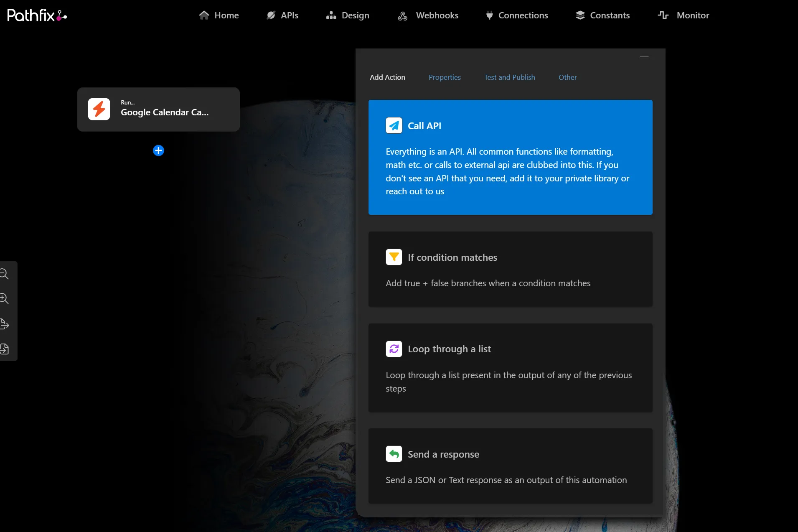Open the Connections section
Screen dimensions: 798x532
[x=517, y=15]
